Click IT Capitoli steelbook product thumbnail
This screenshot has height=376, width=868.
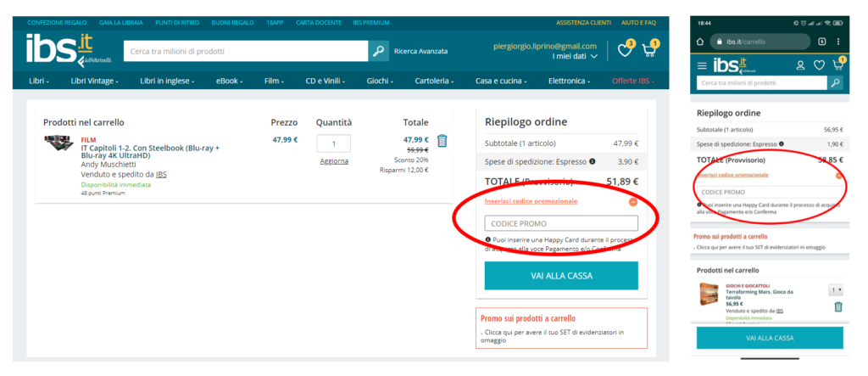tap(59, 143)
